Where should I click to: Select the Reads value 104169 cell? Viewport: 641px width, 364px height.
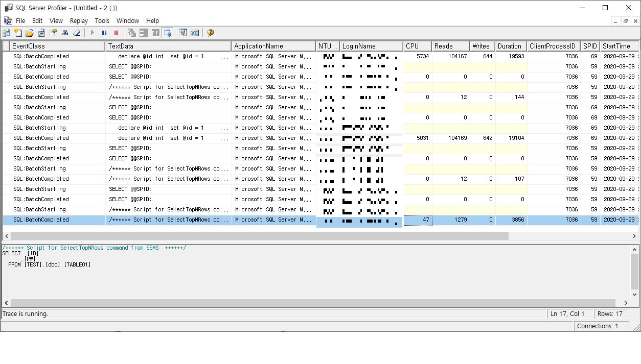click(x=451, y=138)
